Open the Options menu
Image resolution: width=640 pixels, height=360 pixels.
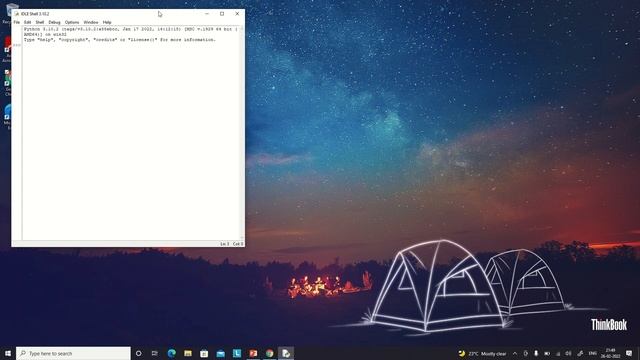click(72, 22)
